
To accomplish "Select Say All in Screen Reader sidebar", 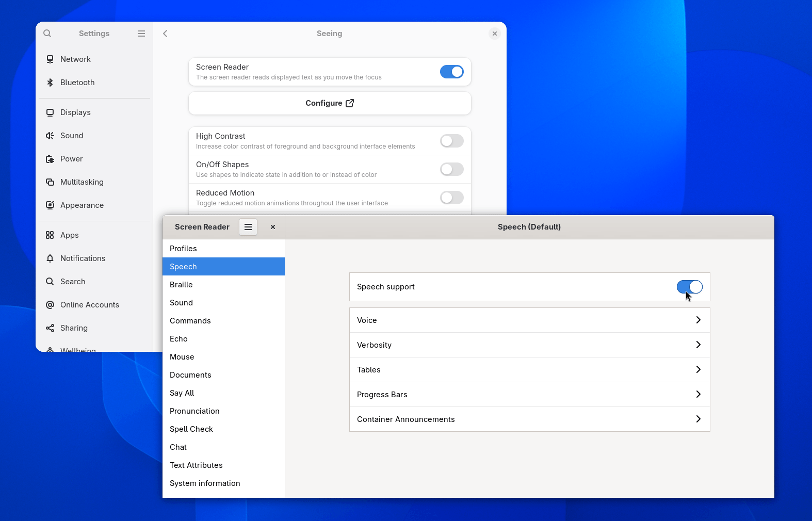I will (x=223, y=393).
